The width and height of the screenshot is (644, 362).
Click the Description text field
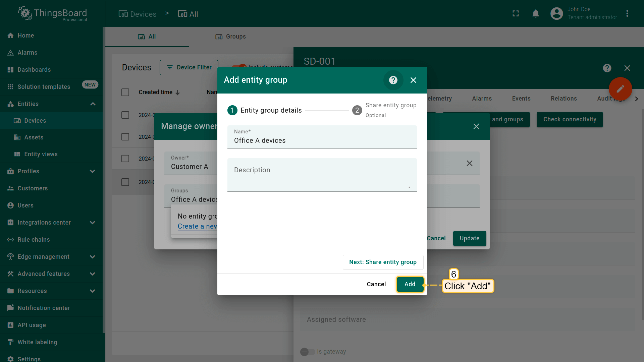click(x=322, y=175)
